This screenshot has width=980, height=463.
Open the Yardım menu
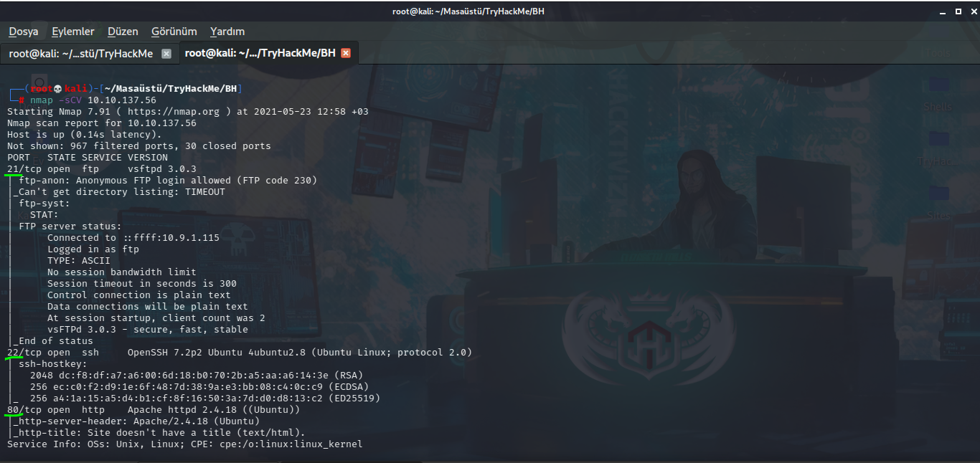click(227, 32)
